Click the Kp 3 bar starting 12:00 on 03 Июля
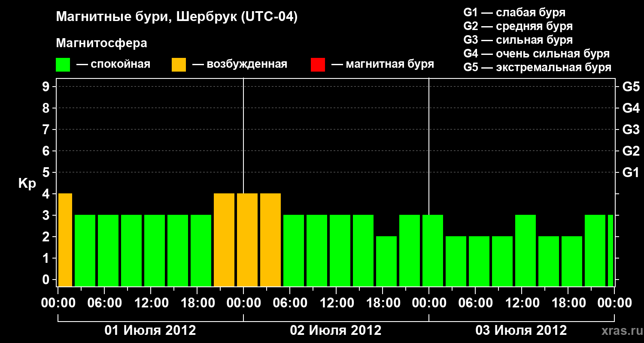 coord(526,250)
